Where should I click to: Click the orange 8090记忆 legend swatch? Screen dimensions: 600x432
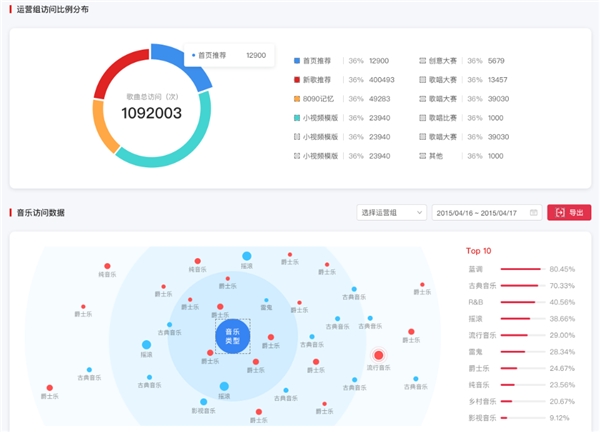coord(297,99)
